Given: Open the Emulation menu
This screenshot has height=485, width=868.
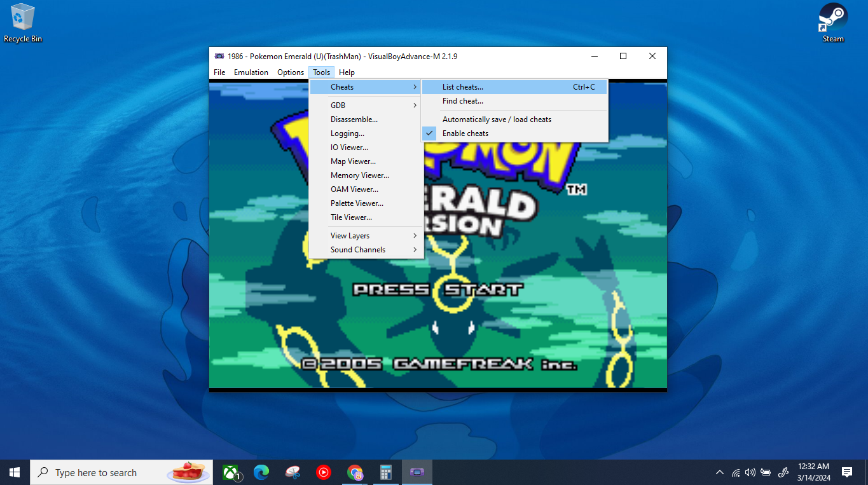Looking at the screenshot, I should (x=251, y=72).
